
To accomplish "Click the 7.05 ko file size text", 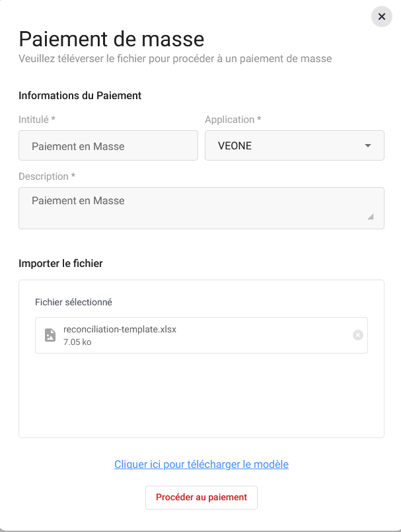I will click(77, 342).
